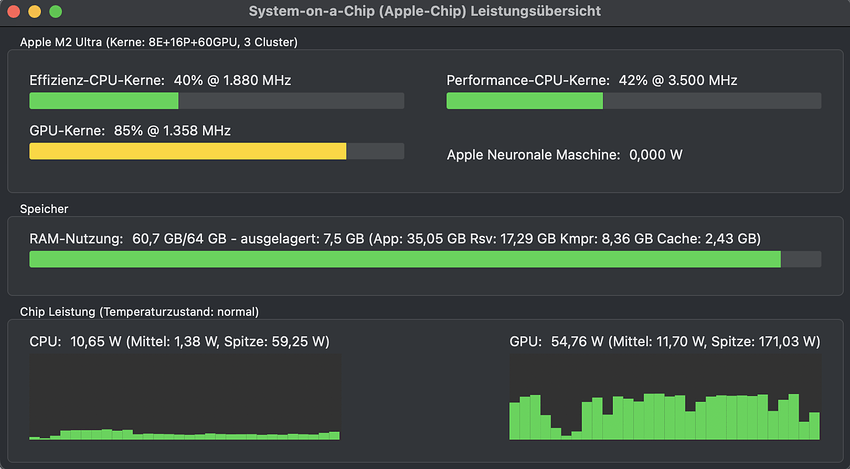The image size is (850, 469).
Task: Click the Speicher section heading
Action: [x=42, y=208]
